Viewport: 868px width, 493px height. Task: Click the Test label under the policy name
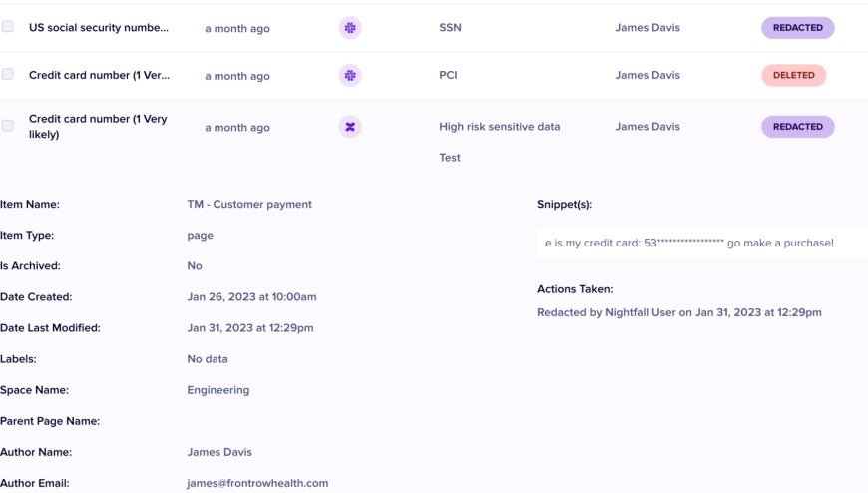coord(450,158)
